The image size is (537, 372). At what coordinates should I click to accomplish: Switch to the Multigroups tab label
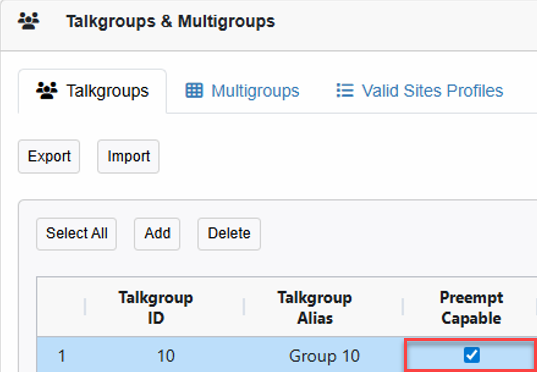click(255, 91)
